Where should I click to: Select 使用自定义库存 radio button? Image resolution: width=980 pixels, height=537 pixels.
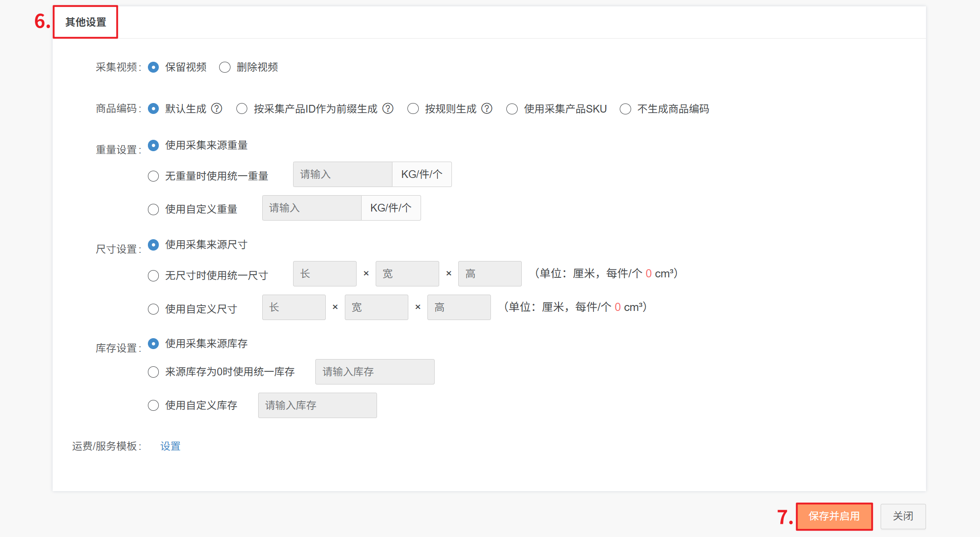[x=153, y=405]
